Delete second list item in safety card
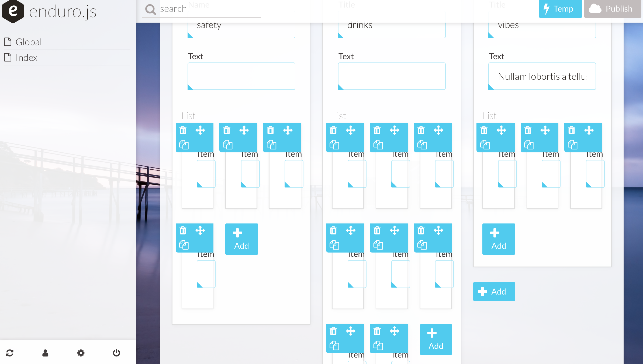This screenshot has height=364, width=643. (x=227, y=130)
